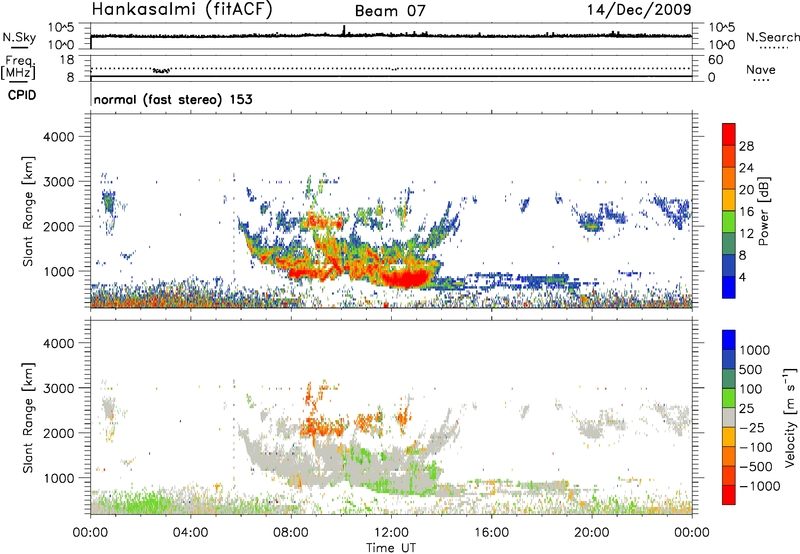
Task: Click the "0" tick on the Nave axis
Action: tap(711, 78)
